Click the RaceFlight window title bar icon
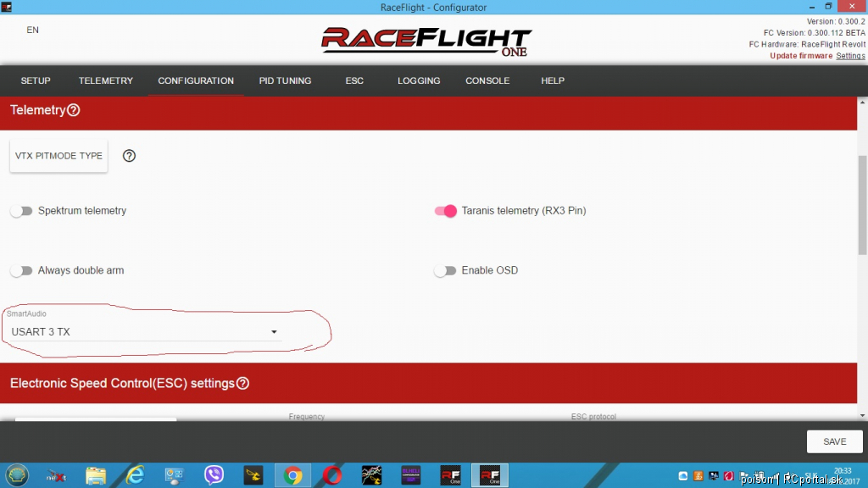 (x=6, y=7)
